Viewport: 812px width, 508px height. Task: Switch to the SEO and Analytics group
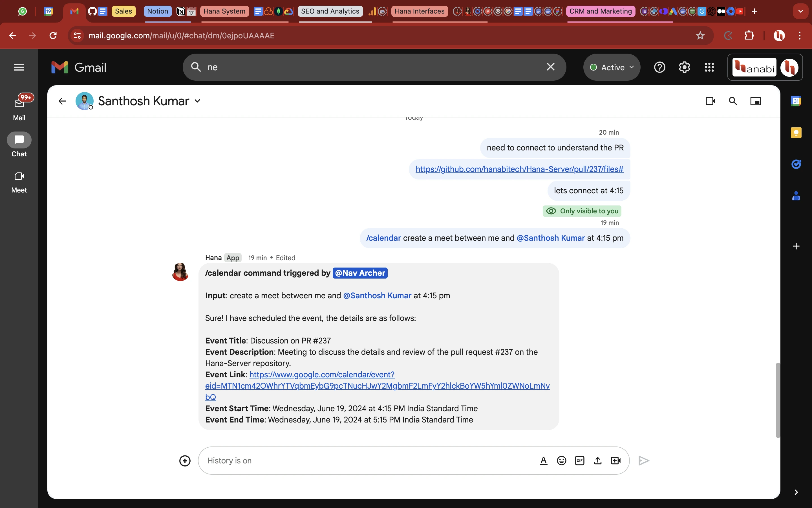pos(330,11)
